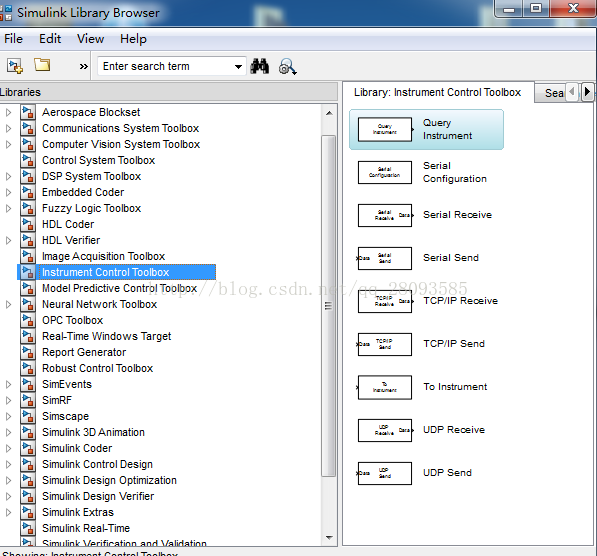Open the Edit menu
The width and height of the screenshot is (597, 556).
click(x=50, y=39)
